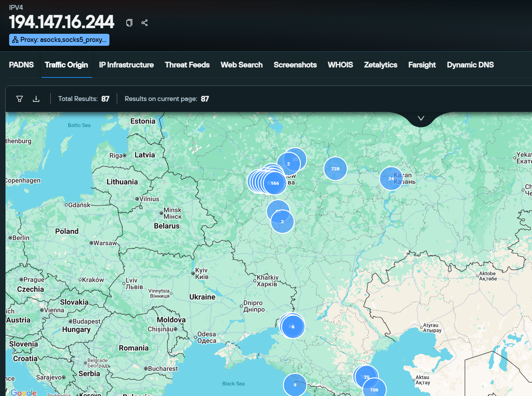Switch to the WHOIS tab
Viewport: 532px width, 396px height.
[x=340, y=65]
